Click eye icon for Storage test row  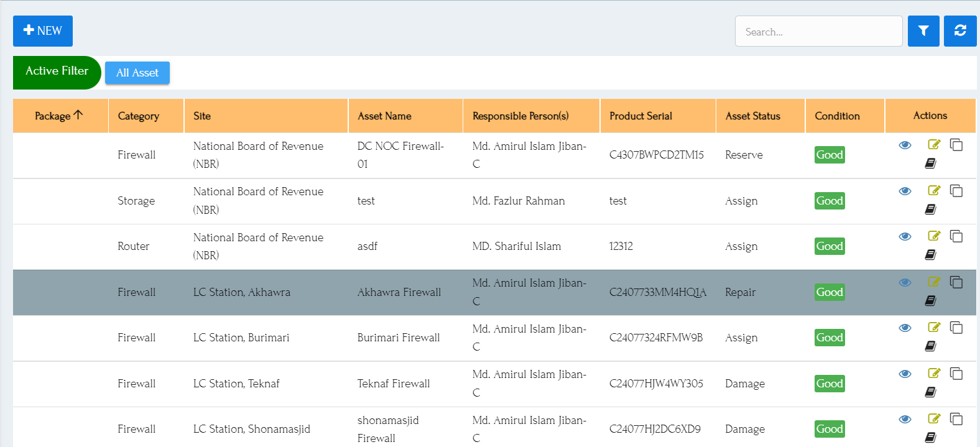coord(905,191)
